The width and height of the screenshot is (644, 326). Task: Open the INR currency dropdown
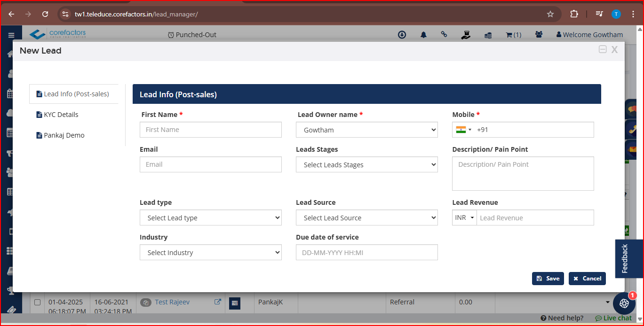[x=464, y=218]
